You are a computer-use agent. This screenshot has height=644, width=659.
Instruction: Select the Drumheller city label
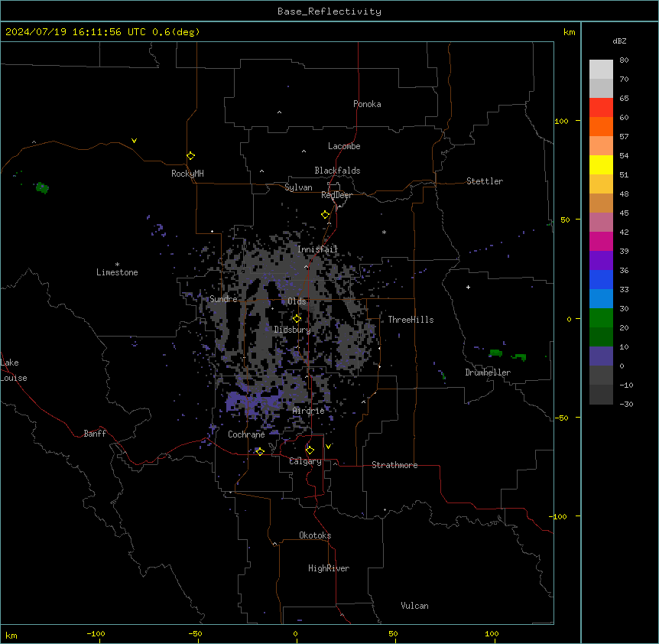488,372
